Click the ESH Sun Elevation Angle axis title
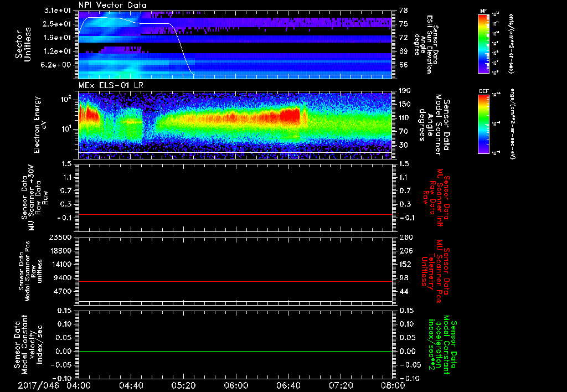Screen dimensions: 567x392 (x=427, y=44)
